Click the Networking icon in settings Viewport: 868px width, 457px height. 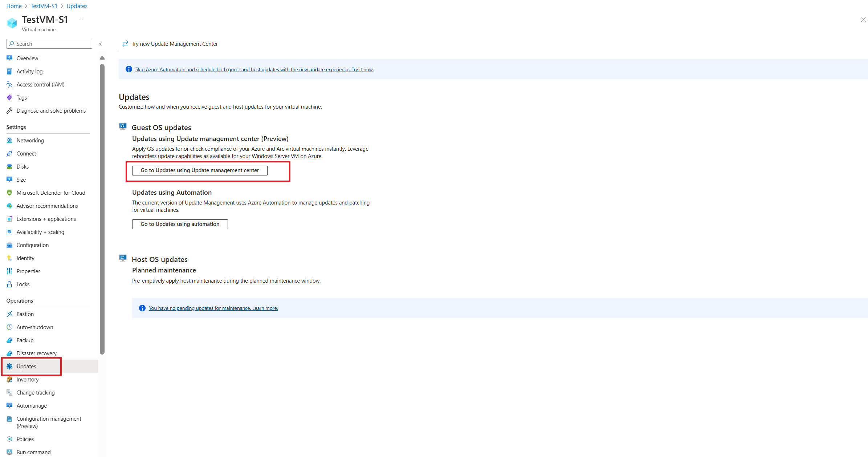pyautogui.click(x=10, y=140)
